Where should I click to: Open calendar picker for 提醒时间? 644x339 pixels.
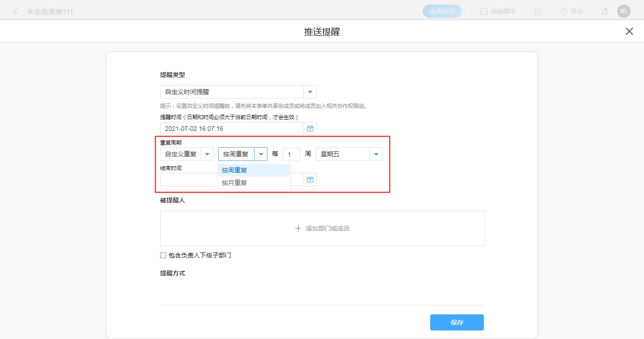pyautogui.click(x=310, y=129)
